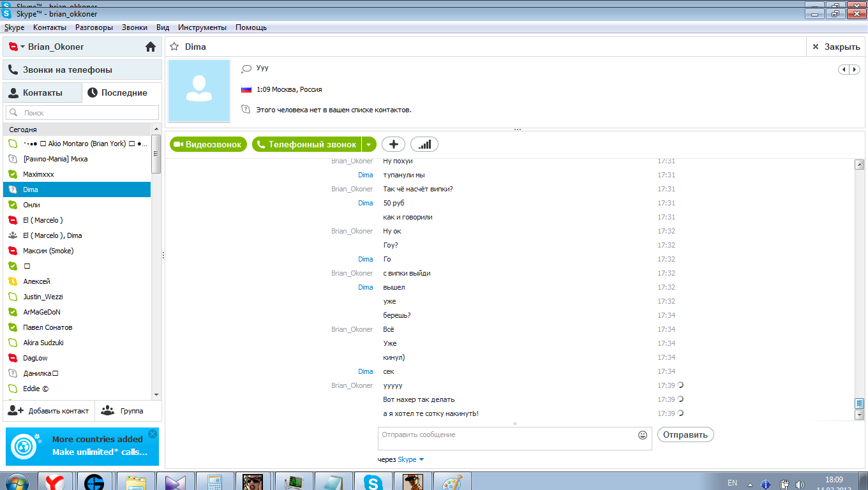
Task: Click the chat message '50 руб'
Action: (394, 203)
